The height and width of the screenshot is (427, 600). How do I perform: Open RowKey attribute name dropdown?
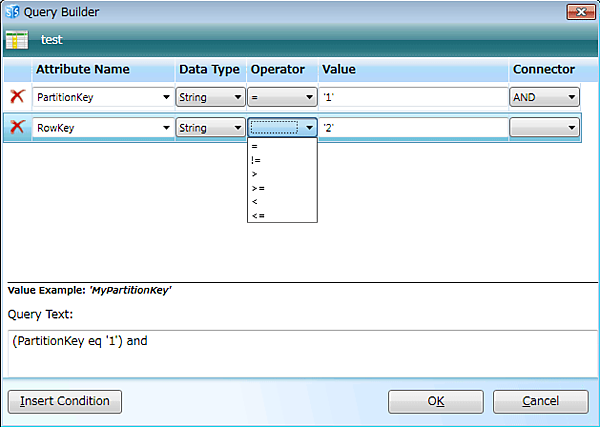point(164,128)
